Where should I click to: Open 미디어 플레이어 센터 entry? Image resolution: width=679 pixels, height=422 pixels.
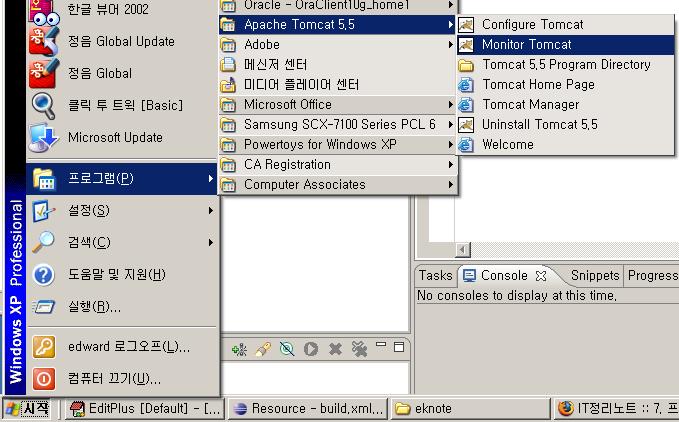337,84
